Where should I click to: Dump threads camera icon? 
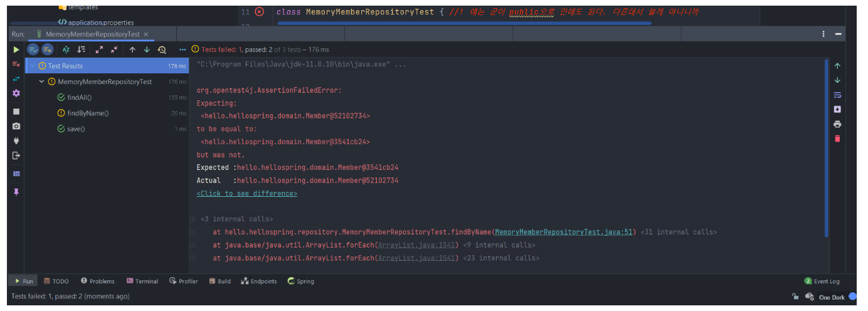tap(16, 126)
